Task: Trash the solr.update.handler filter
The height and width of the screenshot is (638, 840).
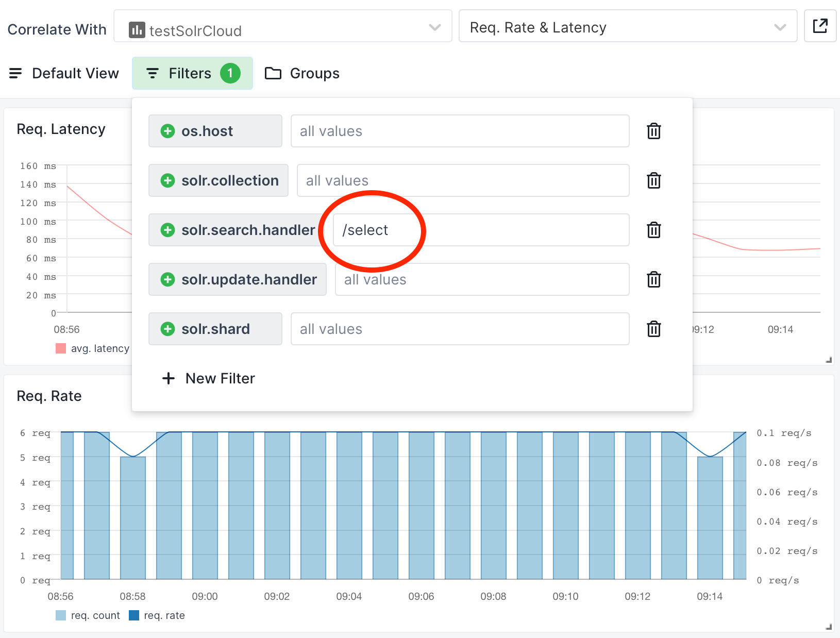Action: [654, 279]
